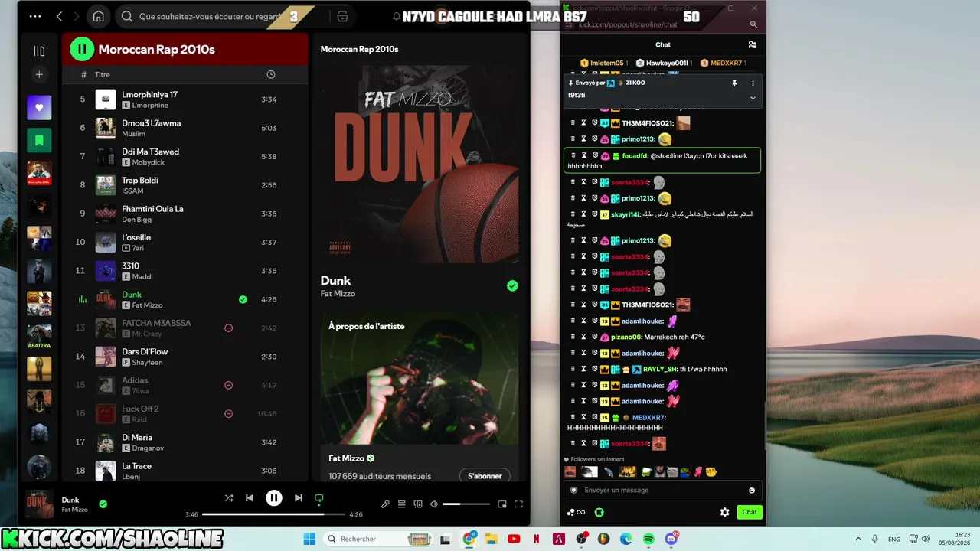This screenshot has height=551, width=980.
Task: Open Fat Mizzo artist link under Dunk title
Action: [x=338, y=294]
